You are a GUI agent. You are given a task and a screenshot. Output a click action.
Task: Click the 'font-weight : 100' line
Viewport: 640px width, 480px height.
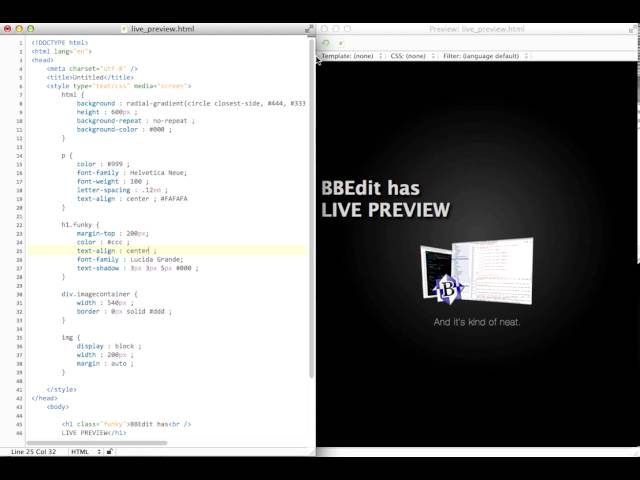point(113,181)
